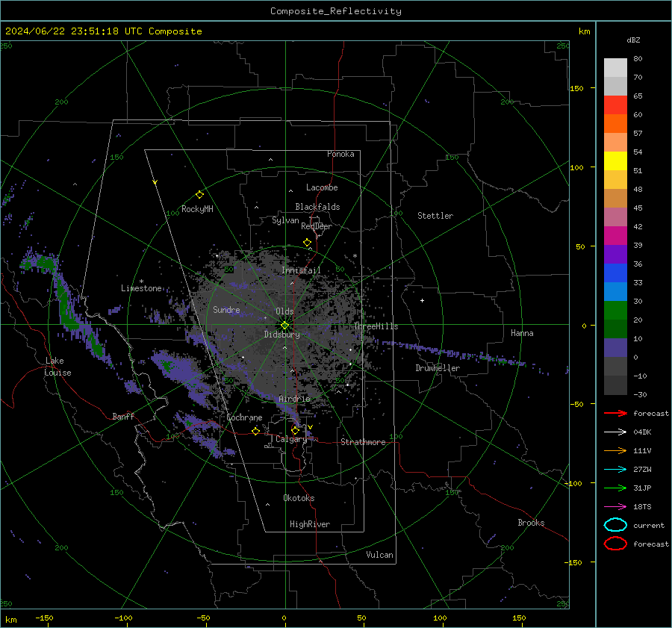
Task: Click the bright yellow 51-54 dBZ swatch
Action: (615, 161)
